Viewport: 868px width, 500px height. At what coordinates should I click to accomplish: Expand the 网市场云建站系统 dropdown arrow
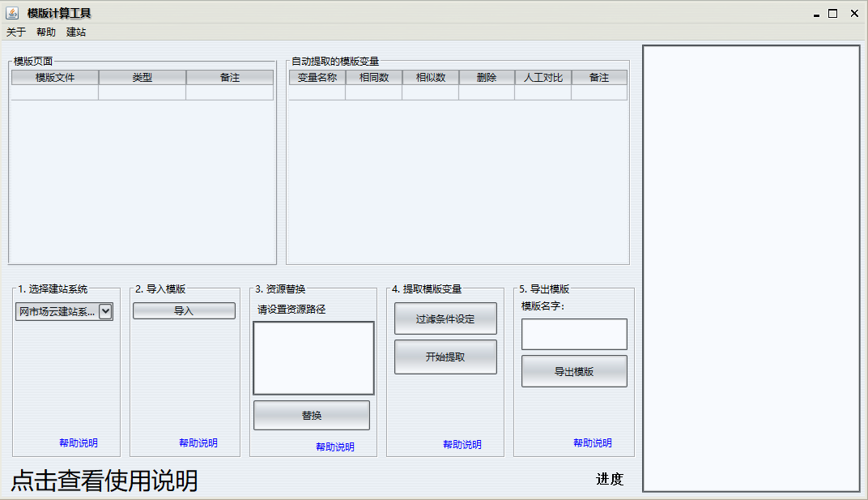click(x=105, y=311)
